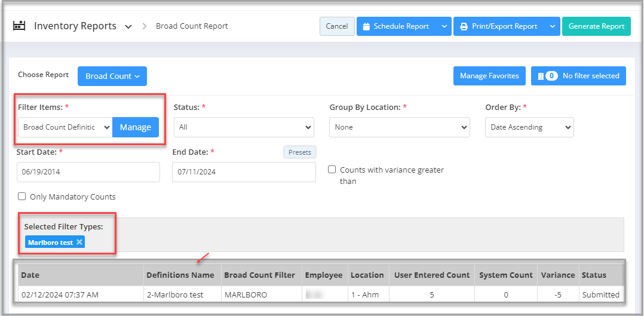Open the Status dropdown
644x316 pixels.
(244, 127)
